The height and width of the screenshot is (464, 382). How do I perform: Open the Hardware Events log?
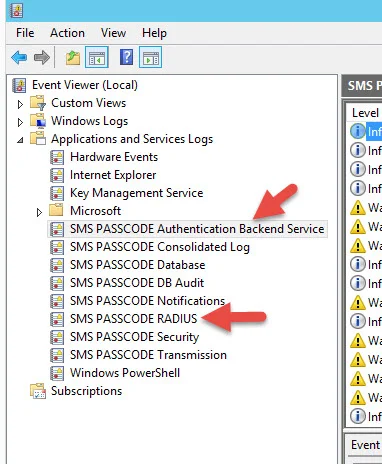point(114,157)
